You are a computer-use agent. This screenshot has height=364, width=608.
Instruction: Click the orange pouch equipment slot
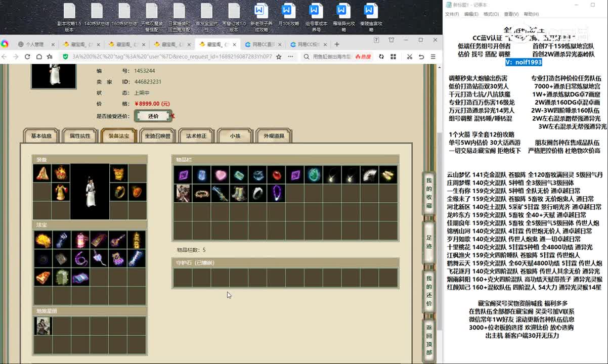pos(137,192)
